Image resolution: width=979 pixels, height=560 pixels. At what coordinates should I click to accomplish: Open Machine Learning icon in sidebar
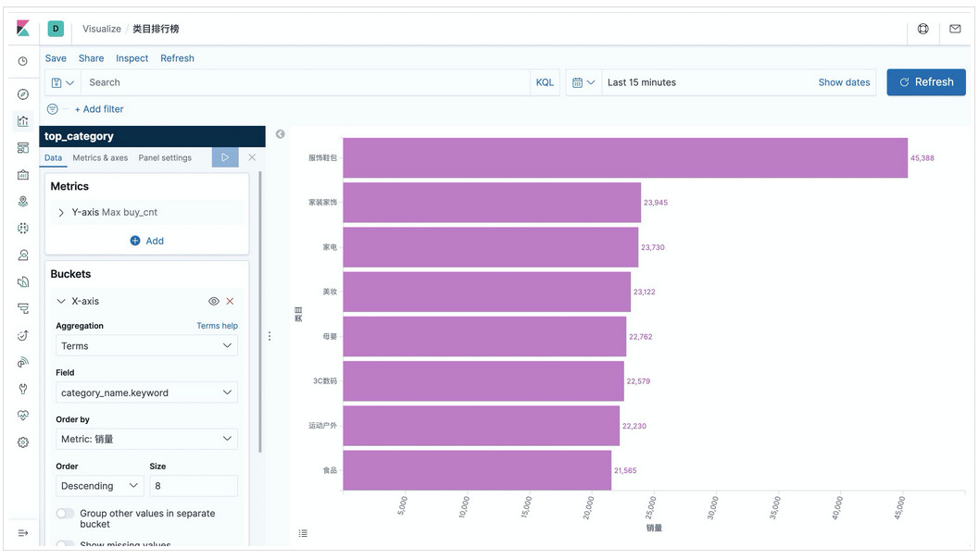23,229
